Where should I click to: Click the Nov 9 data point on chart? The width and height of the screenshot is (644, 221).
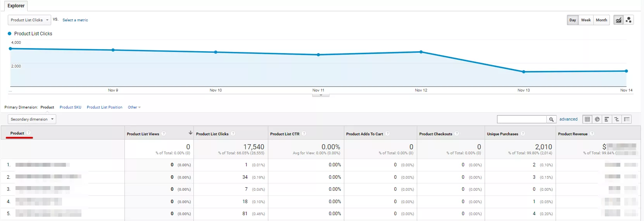click(113, 50)
